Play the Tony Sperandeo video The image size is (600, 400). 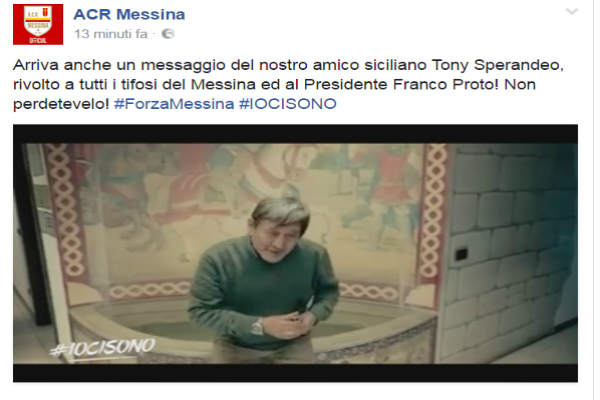point(295,253)
